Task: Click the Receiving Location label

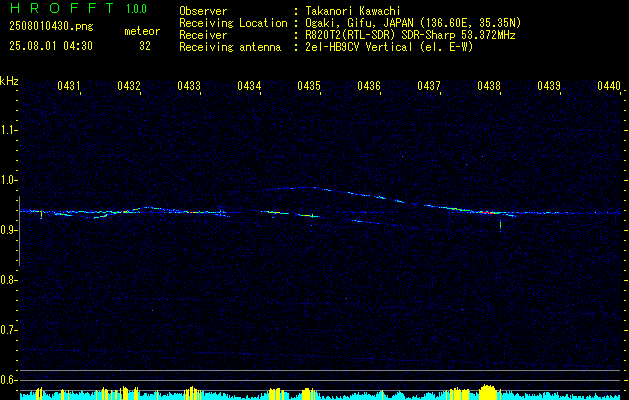Action: (233, 23)
